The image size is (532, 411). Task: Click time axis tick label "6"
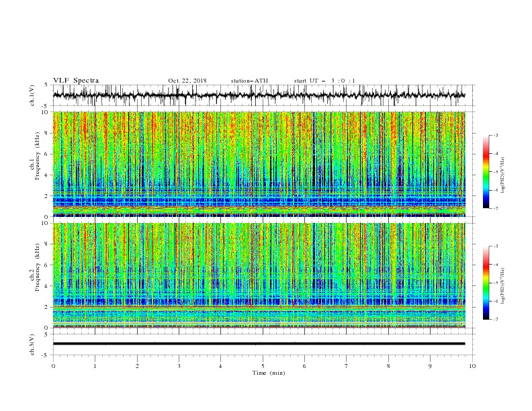coord(304,366)
